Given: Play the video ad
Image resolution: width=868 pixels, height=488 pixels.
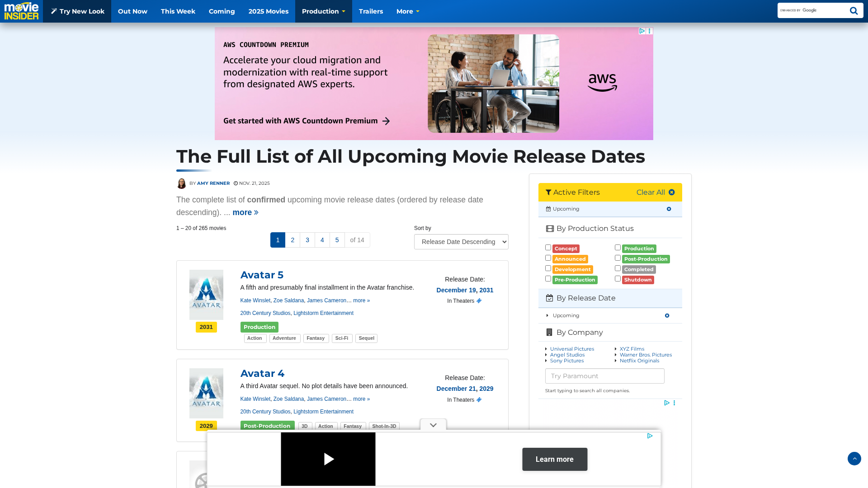Looking at the screenshot, I should (328, 459).
